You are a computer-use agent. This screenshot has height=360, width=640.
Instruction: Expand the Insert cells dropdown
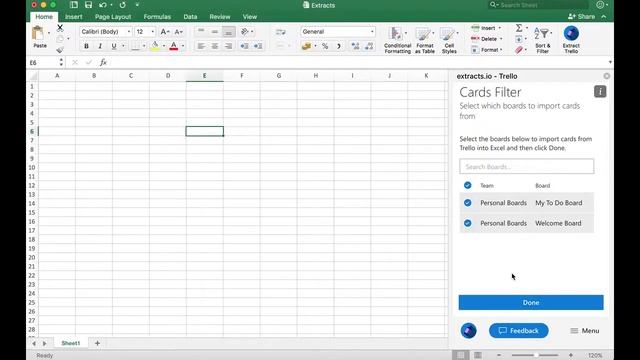click(x=500, y=28)
